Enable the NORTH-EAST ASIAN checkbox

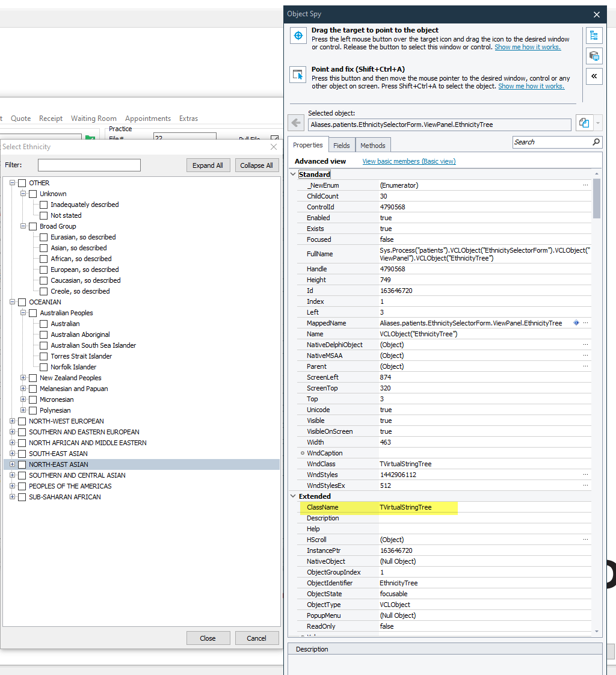click(x=22, y=464)
